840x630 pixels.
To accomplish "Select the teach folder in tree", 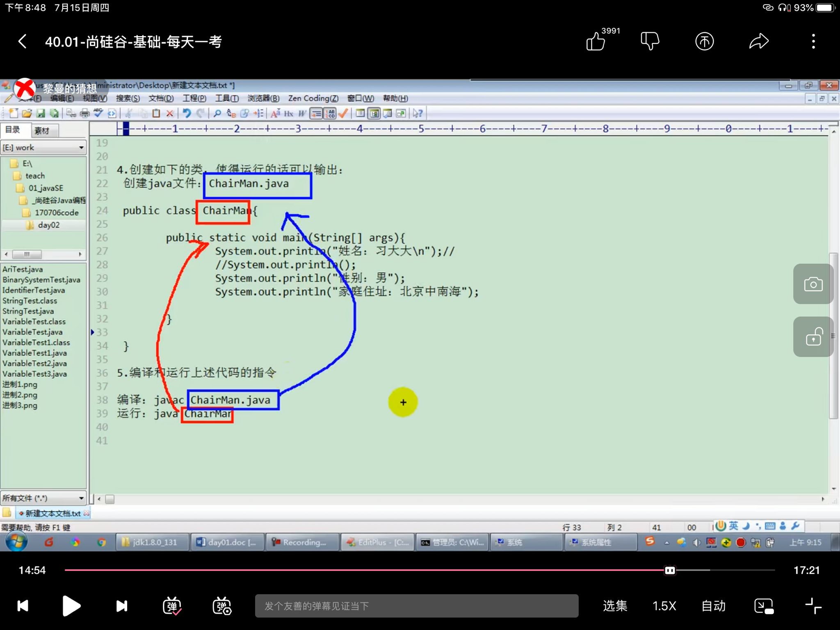I will click(x=35, y=176).
